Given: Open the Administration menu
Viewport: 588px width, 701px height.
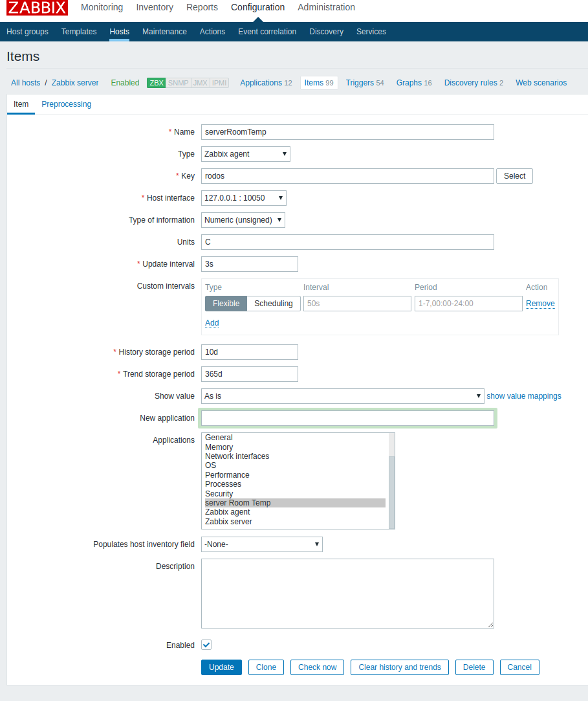Looking at the screenshot, I should coord(326,7).
